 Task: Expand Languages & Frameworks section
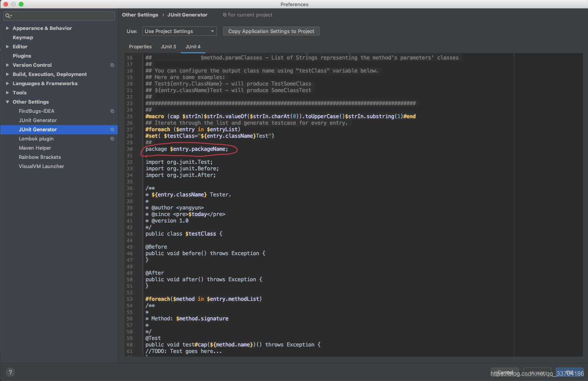coord(7,84)
